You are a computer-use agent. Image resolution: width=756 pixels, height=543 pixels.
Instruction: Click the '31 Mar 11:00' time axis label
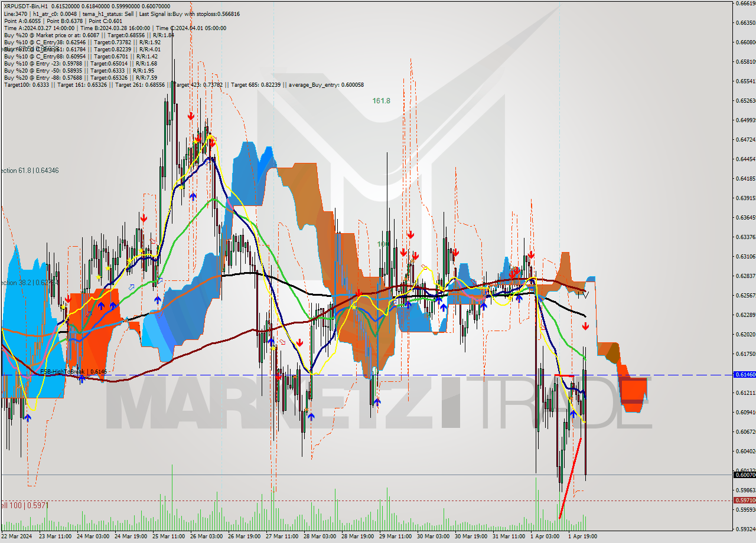click(509, 537)
